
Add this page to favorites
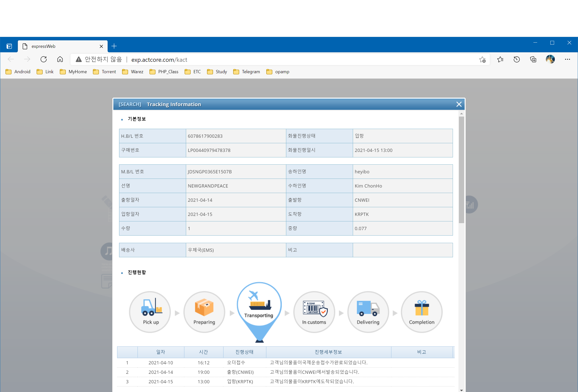pyautogui.click(x=482, y=60)
